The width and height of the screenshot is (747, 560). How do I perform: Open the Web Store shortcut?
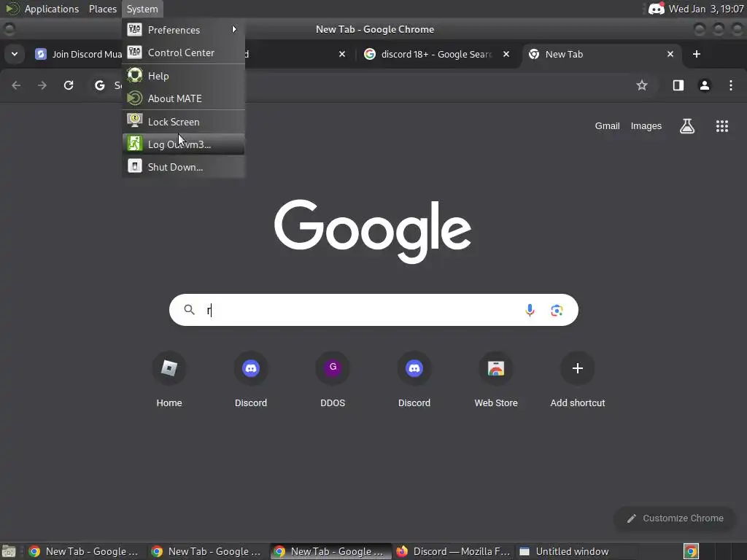tap(496, 380)
